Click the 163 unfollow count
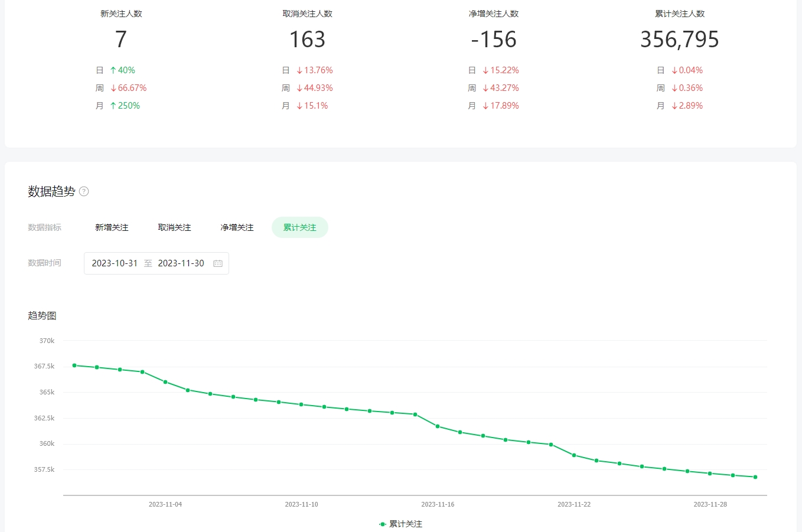Viewport: 802px width, 532px height. click(307, 40)
